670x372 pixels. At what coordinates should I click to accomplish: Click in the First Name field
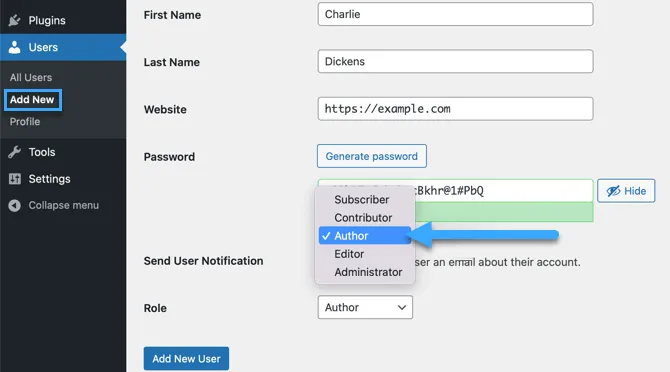[x=455, y=14]
